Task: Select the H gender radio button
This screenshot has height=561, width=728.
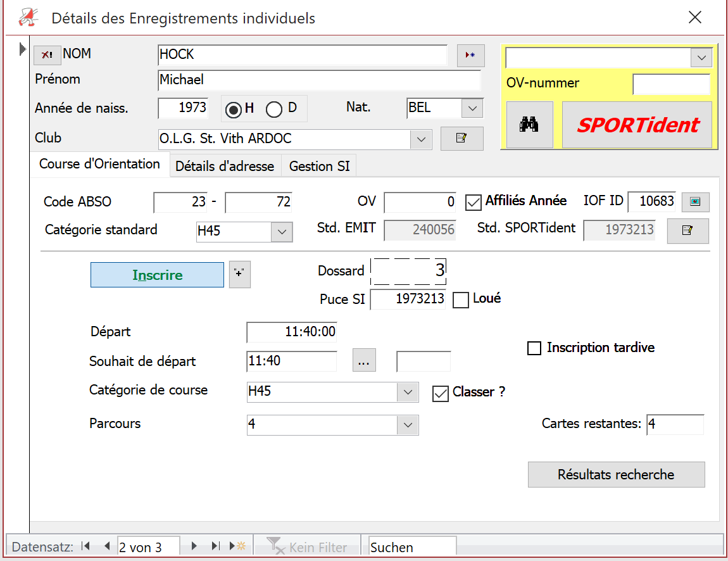Action: (234, 110)
